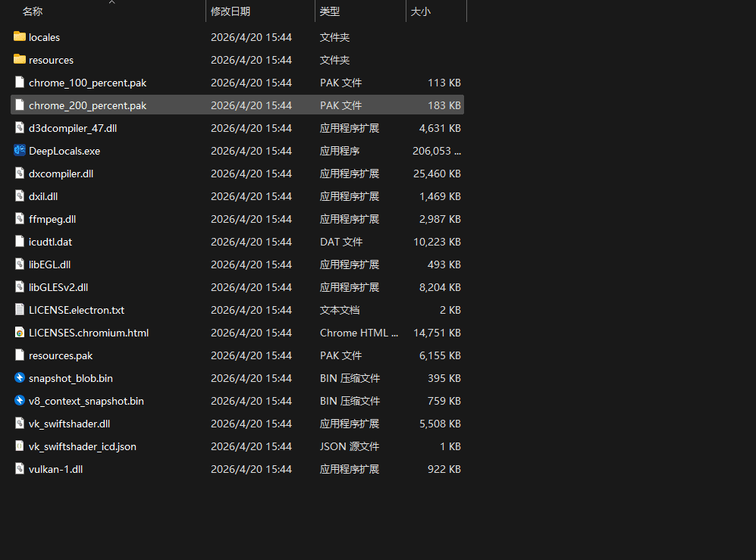Image resolution: width=756 pixels, height=560 pixels.
Task: Select the ffmpeg.dll file name
Action: point(52,219)
